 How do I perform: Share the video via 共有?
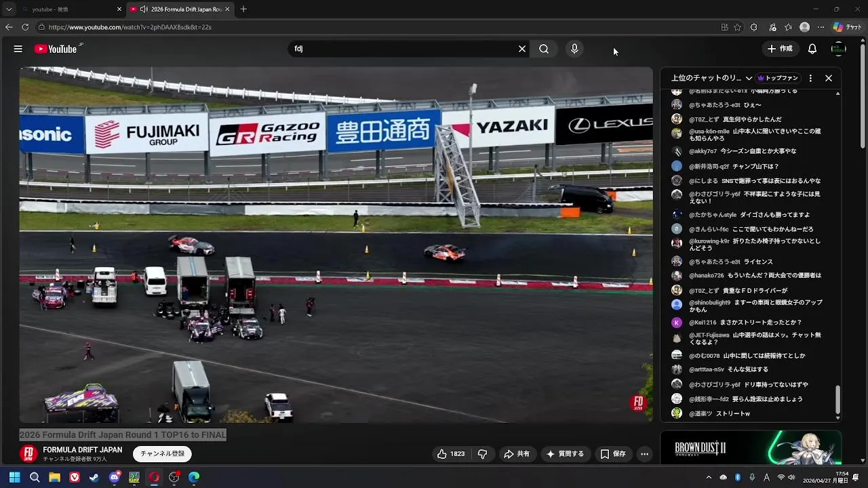tap(516, 454)
